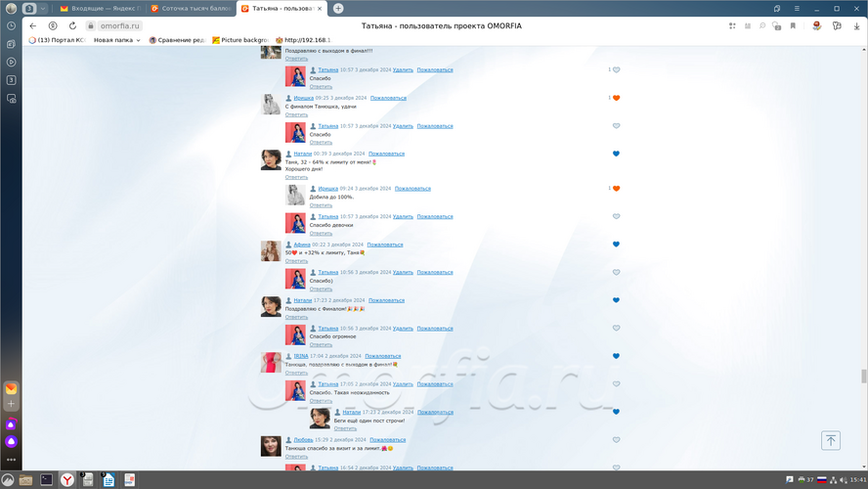868x489 pixels.
Task: Reply to Добила до 100% comment
Action: [321, 205]
